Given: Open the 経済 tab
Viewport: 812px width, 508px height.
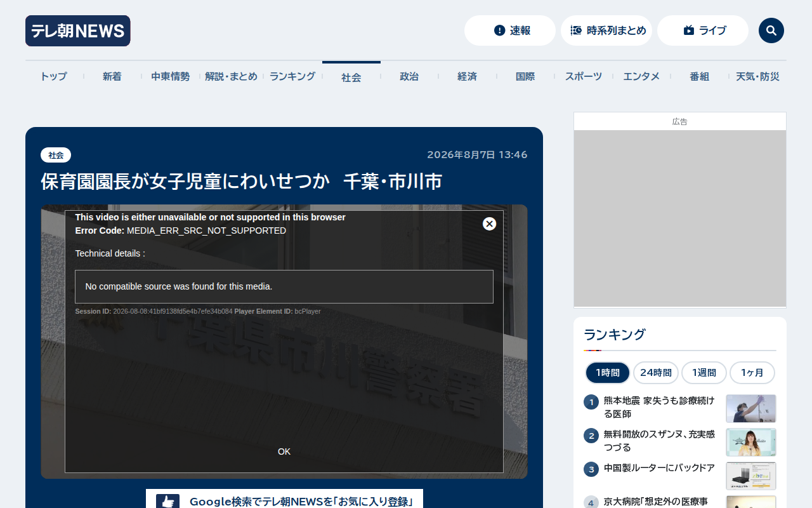Looking at the screenshot, I should coord(467,76).
